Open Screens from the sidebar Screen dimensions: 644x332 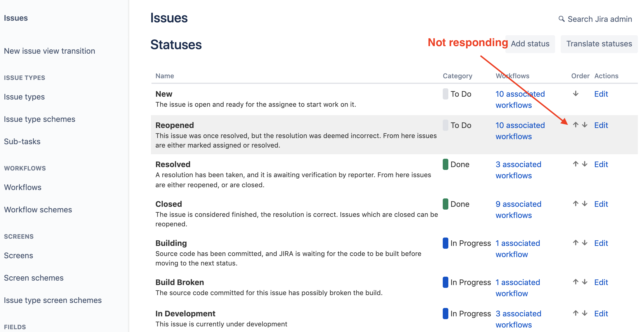[18, 255]
